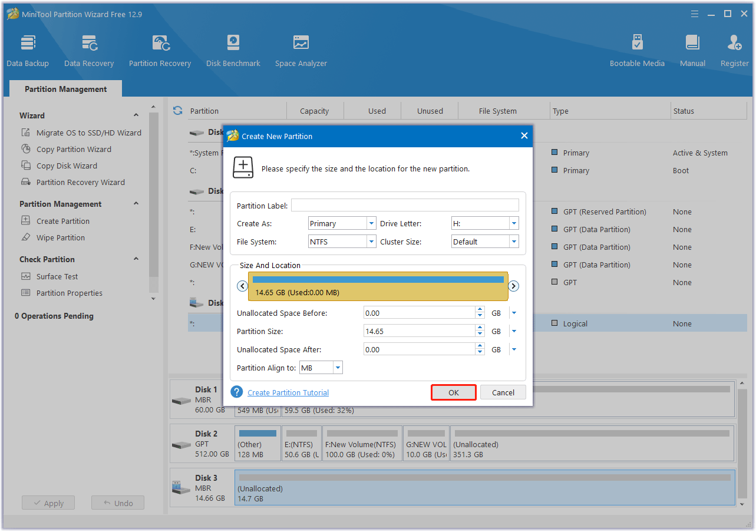Viewport: 756px width, 532px height.
Task: Open Data Backup tool
Action: (28, 51)
